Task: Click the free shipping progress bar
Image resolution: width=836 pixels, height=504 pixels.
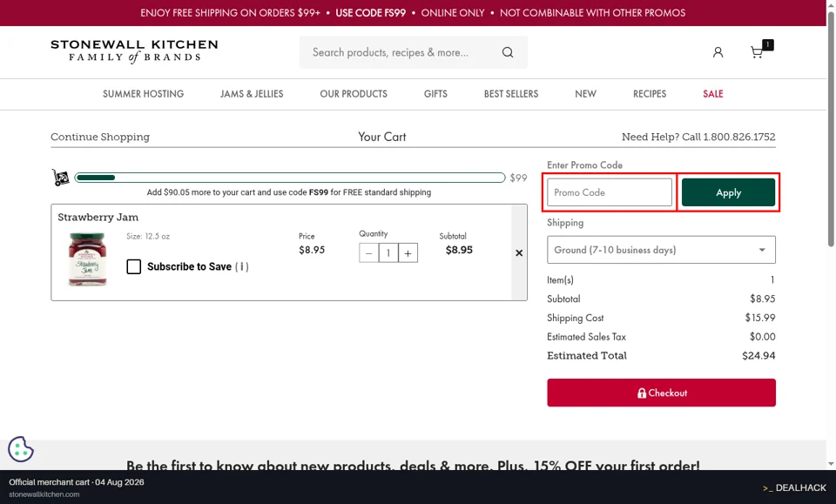Action: pos(290,178)
